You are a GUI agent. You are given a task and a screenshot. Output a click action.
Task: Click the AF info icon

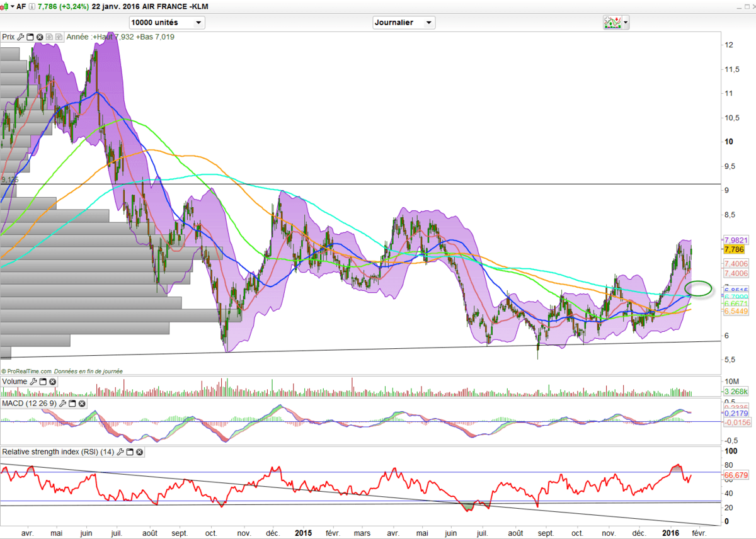[x=31, y=6]
